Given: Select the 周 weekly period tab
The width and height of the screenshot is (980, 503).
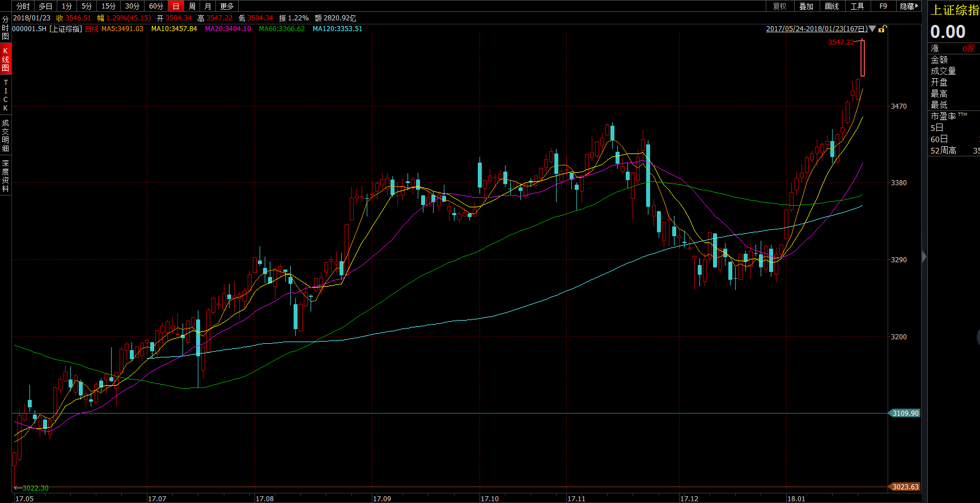Looking at the screenshot, I should pos(192,6).
